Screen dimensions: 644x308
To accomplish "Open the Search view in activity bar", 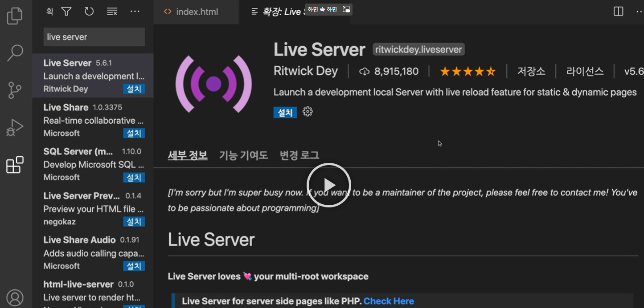I will [15, 53].
